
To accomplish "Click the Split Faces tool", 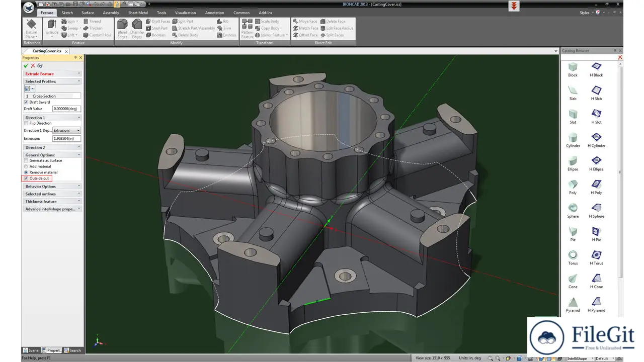I will (332, 35).
